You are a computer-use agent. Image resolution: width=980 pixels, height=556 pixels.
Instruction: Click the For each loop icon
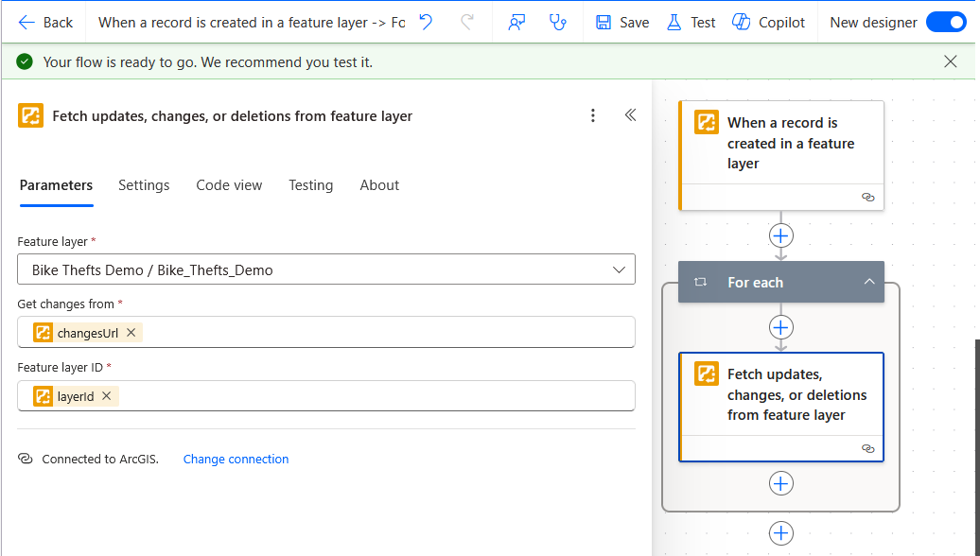pos(701,283)
